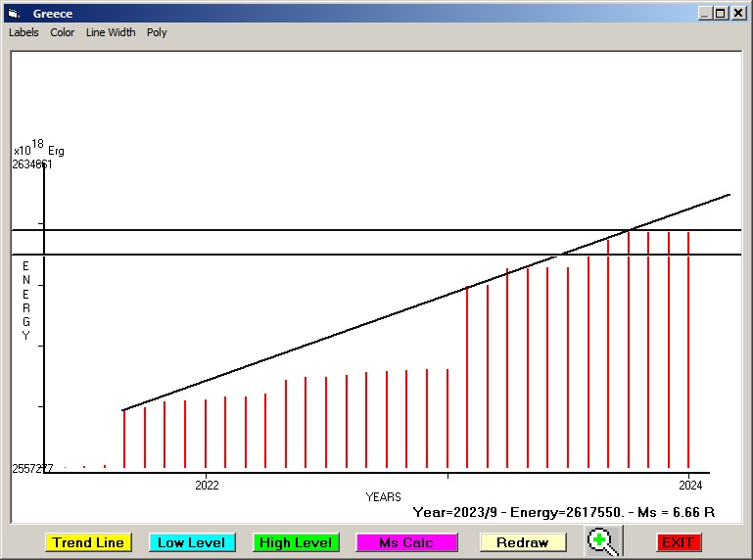Screen dimensions: 753x560
Task: Open the Poly menu
Action: 157,32
